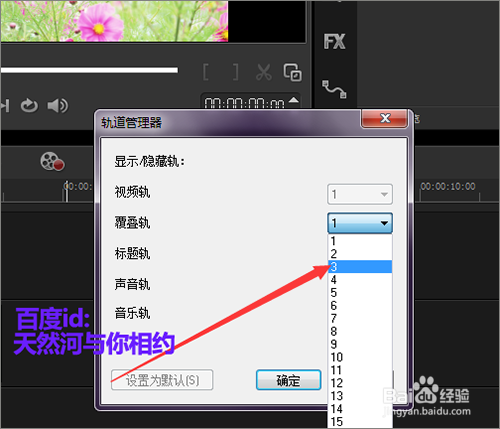Image resolution: width=500 pixels, height=429 pixels.
Task: Choose 11 in the overlay track list
Action: coord(360,370)
